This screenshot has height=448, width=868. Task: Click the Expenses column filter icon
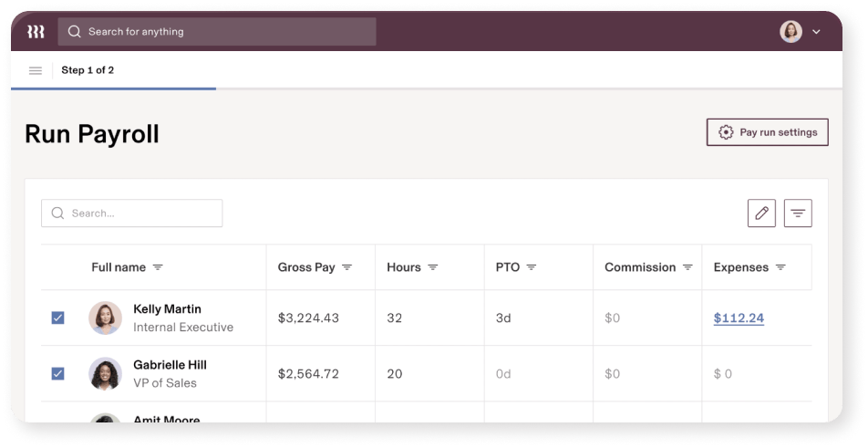click(x=780, y=267)
